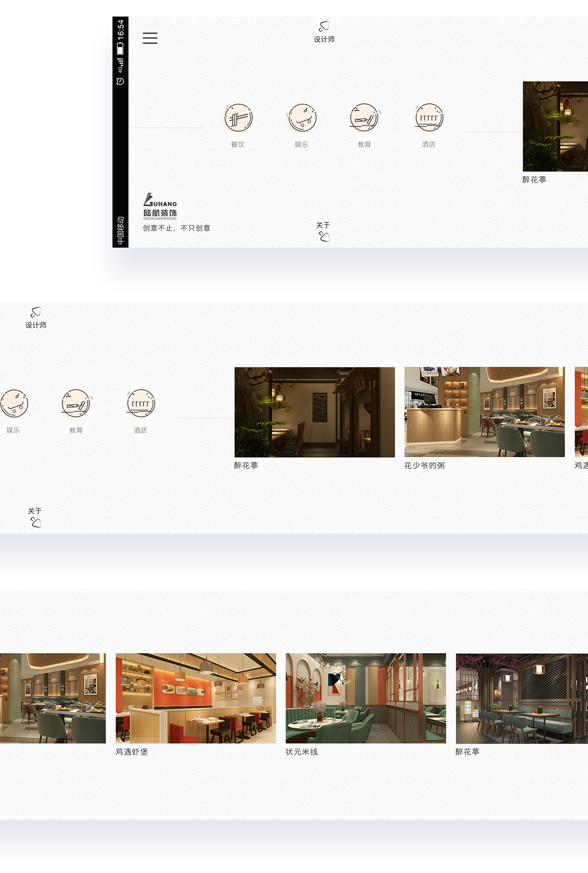
Task: Tap the 16:54 clock in status bar
Action: [120, 30]
